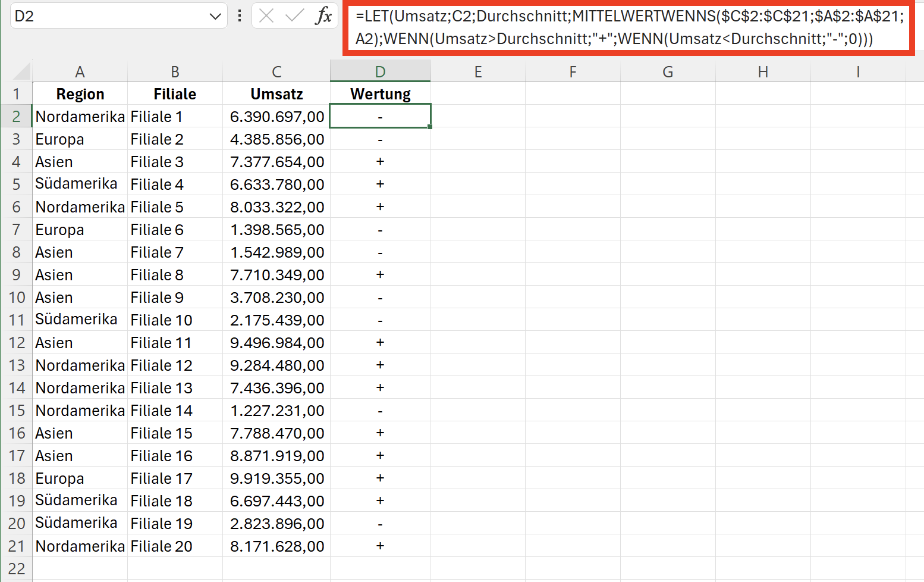Click the Region header cell
Image resolution: width=924 pixels, height=582 pixels.
pos(80,93)
